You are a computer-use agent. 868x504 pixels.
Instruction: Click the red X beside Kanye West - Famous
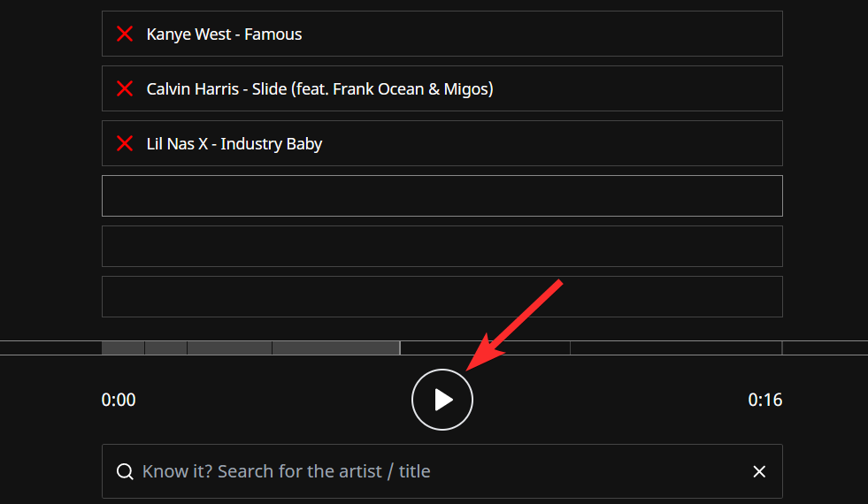click(125, 34)
